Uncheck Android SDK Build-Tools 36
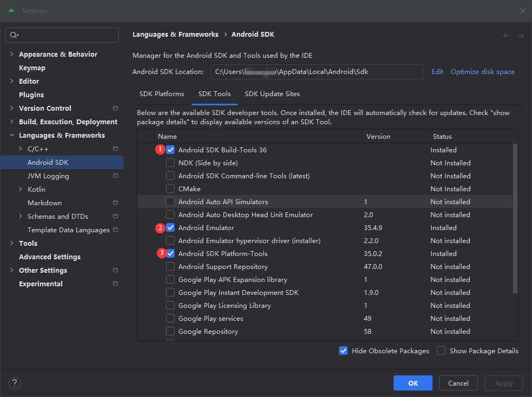 [x=170, y=150]
